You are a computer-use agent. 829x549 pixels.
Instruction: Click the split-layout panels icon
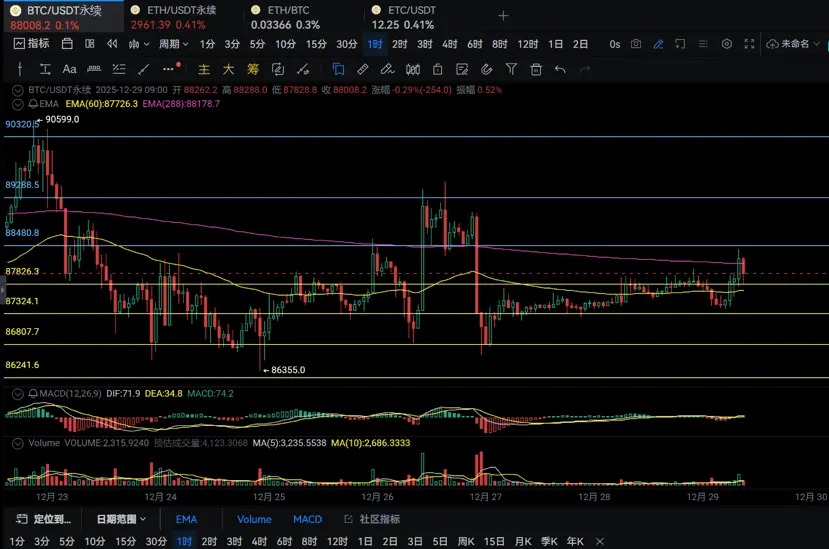click(90, 44)
